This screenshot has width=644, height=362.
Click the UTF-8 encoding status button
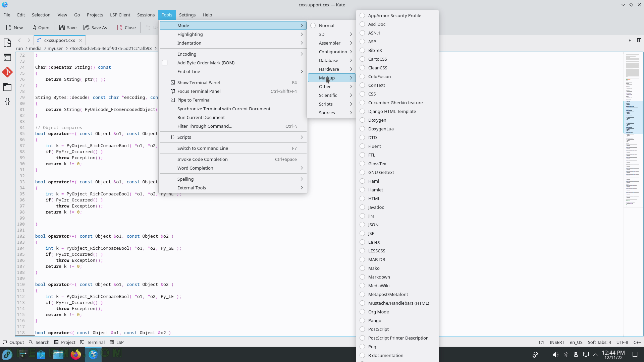tap(622, 342)
